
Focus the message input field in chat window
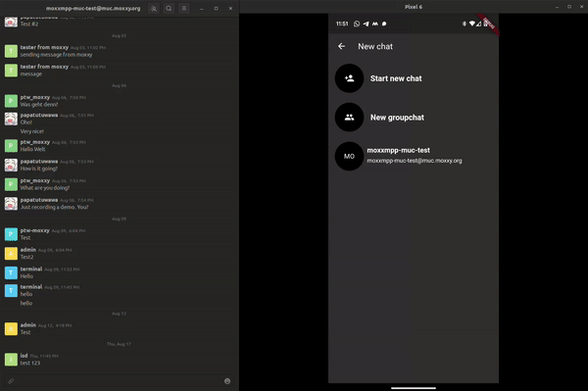tap(119, 381)
